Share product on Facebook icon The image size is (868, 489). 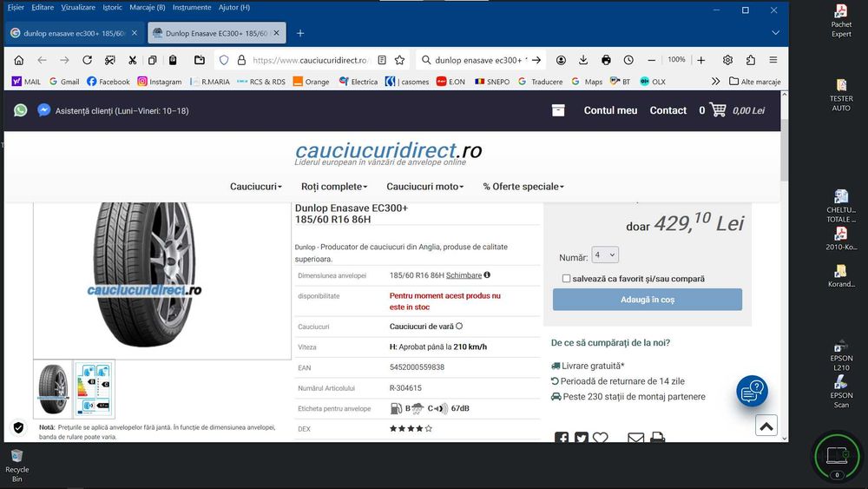click(x=562, y=438)
